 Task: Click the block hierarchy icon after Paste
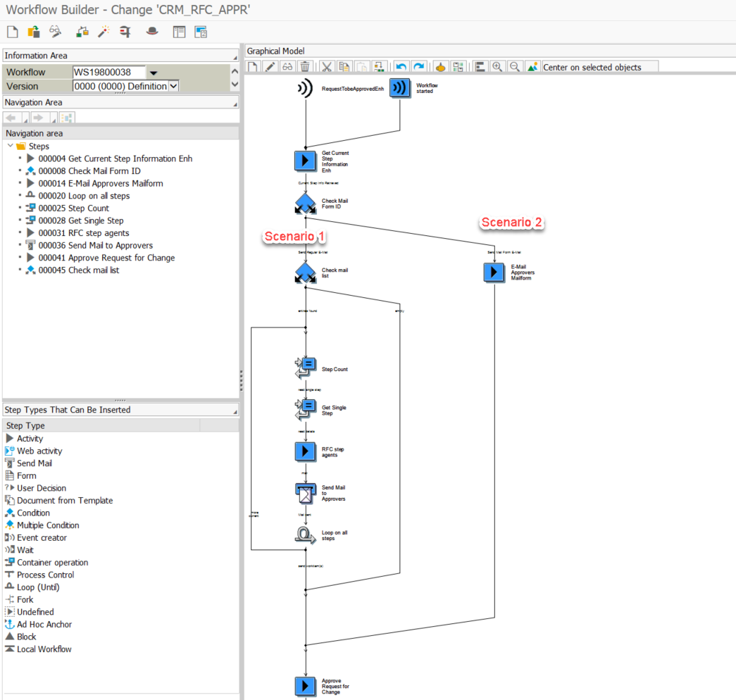pyautogui.click(x=379, y=67)
